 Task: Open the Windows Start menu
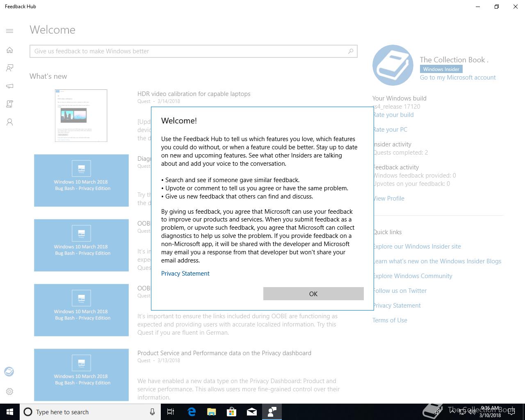click(x=10, y=412)
